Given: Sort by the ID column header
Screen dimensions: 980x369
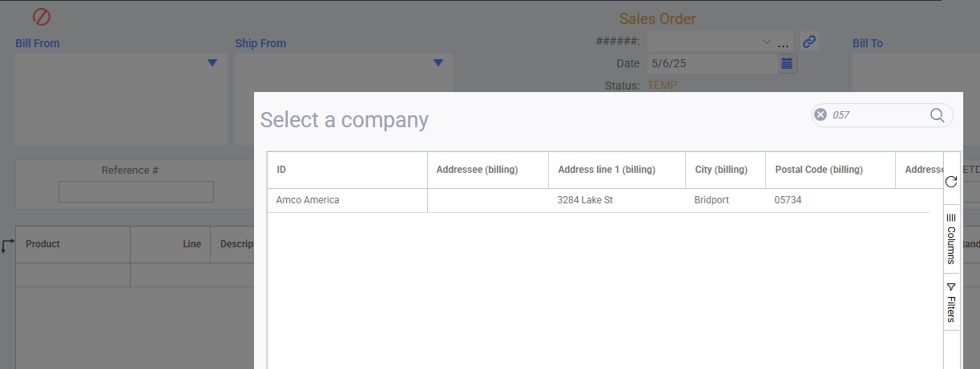Looking at the screenshot, I should (x=347, y=170).
